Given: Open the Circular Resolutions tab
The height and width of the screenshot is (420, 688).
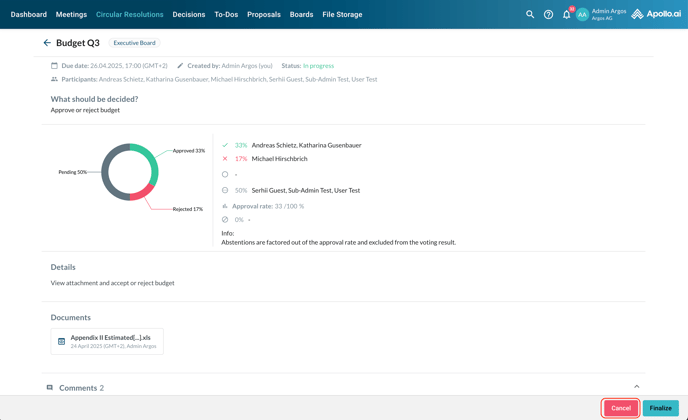Looking at the screenshot, I should tap(130, 15).
